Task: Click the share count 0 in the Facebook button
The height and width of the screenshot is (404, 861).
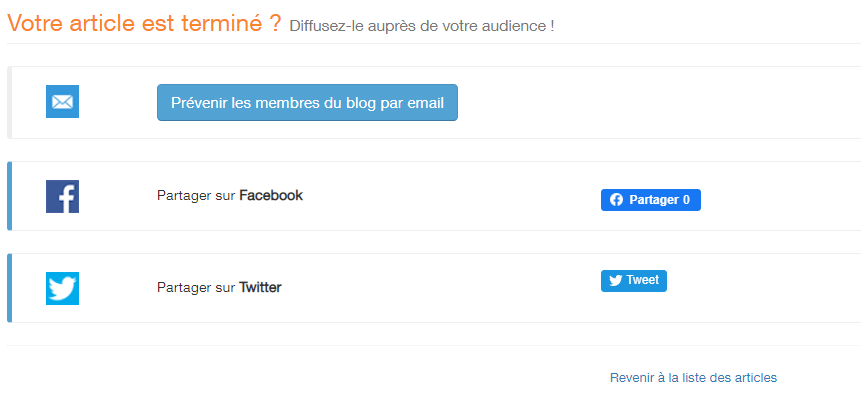Action: [x=686, y=200]
